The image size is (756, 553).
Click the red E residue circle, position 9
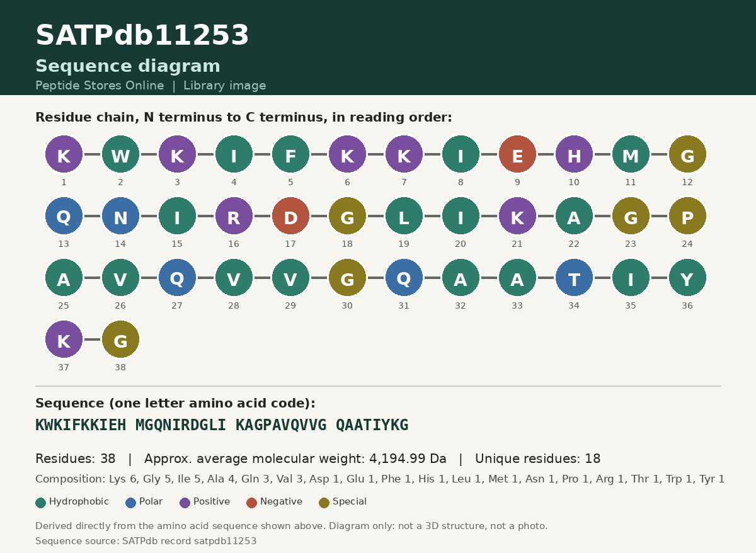click(x=517, y=154)
